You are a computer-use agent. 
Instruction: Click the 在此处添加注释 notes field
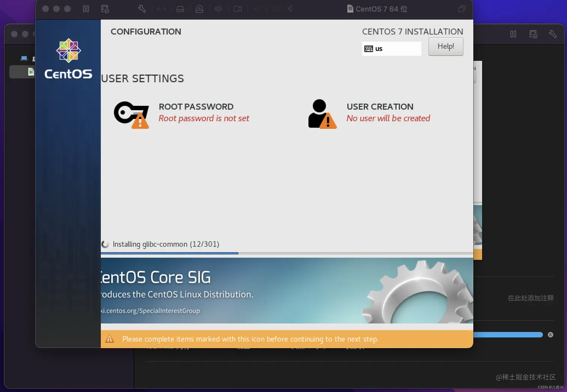click(531, 298)
